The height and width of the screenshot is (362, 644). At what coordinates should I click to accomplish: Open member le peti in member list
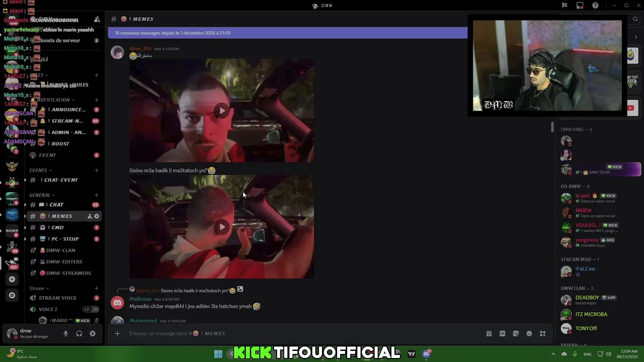(600, 198)
